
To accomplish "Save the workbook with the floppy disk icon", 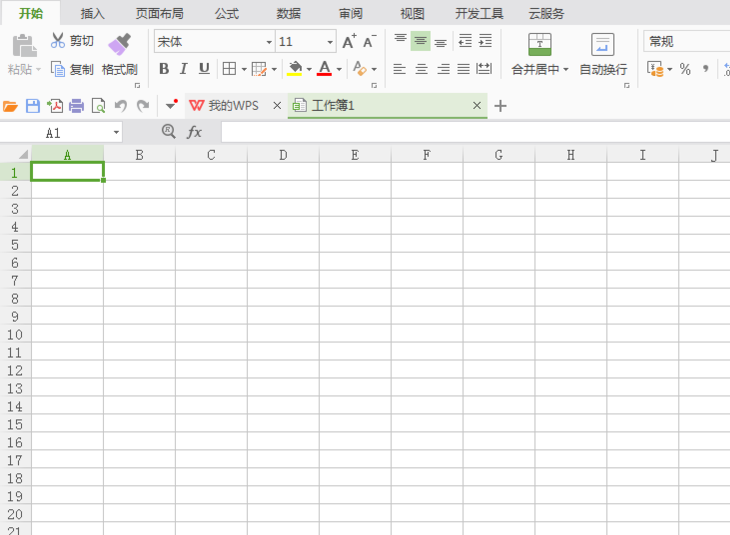I will pyautogui.click(x=33, y=106).
